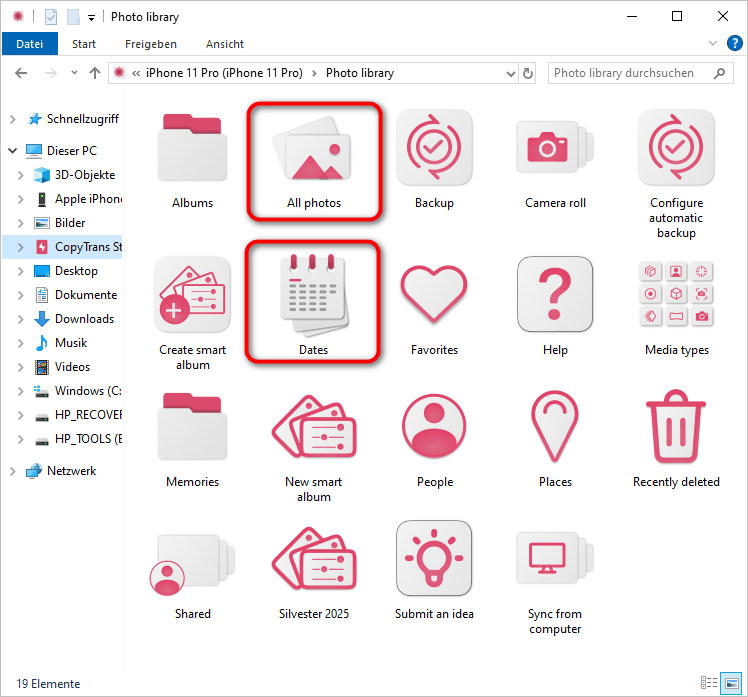Open the Camera roll icon
The height and width of the screenshot is (697, 748).
coord(555,150)
